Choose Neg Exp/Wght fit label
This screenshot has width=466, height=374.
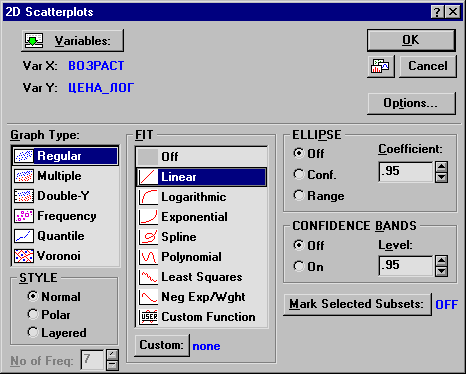203,297
